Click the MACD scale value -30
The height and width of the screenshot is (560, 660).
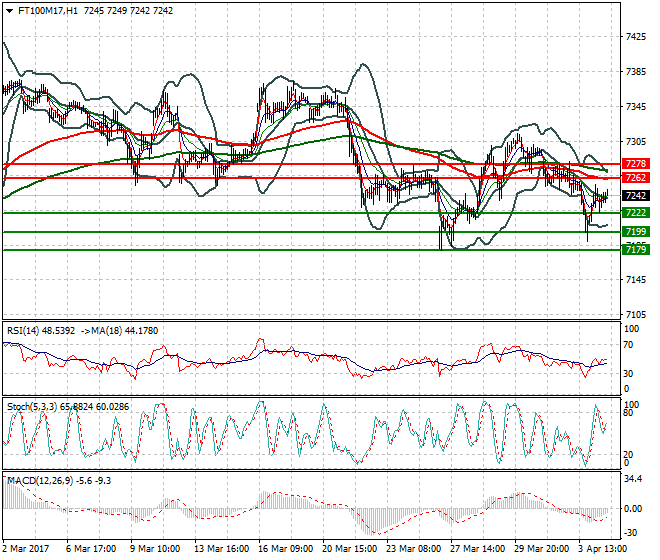[x=631, y=533]
